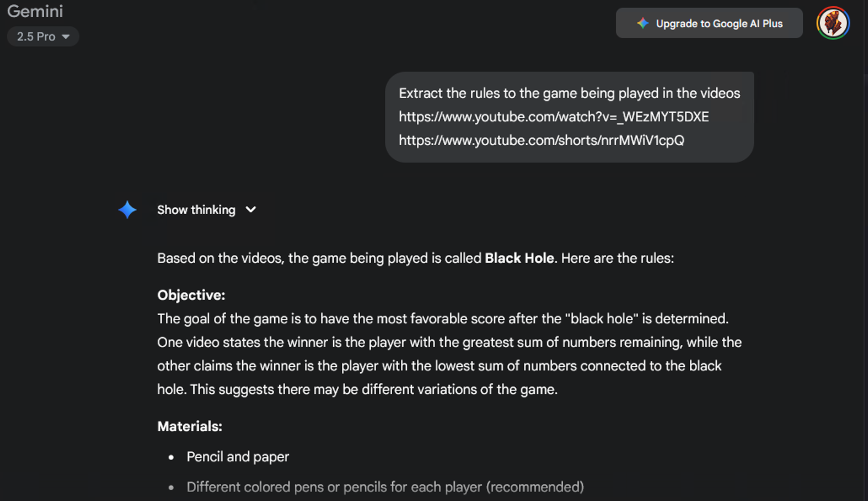Click the Gemini wordmark logo
Viewport: 868px width, 501px height.
(x=35, y=11)
